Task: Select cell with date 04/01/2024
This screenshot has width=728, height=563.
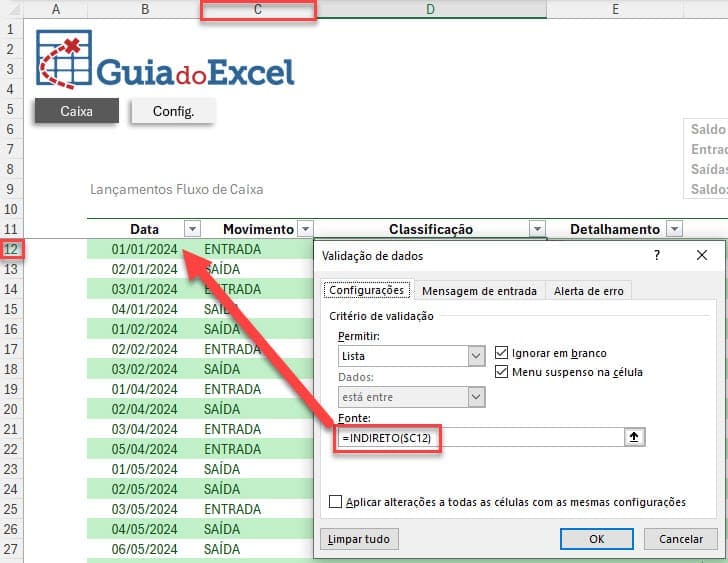Action: click(144, 309)
